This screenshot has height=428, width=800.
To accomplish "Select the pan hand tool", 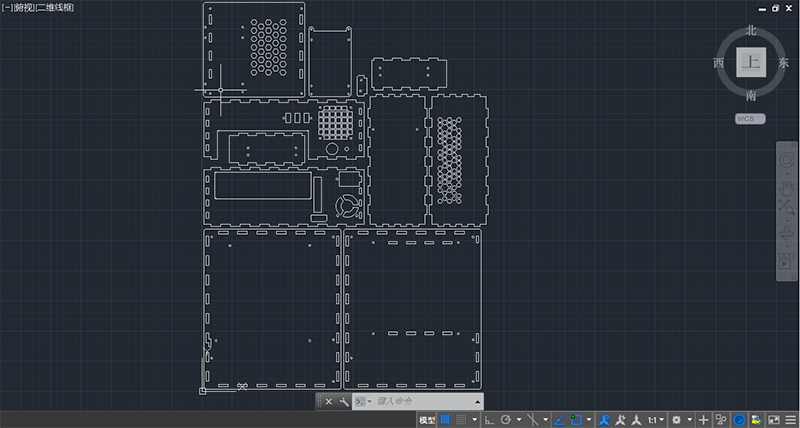I will pyautogui.click(x=787, y=187).
